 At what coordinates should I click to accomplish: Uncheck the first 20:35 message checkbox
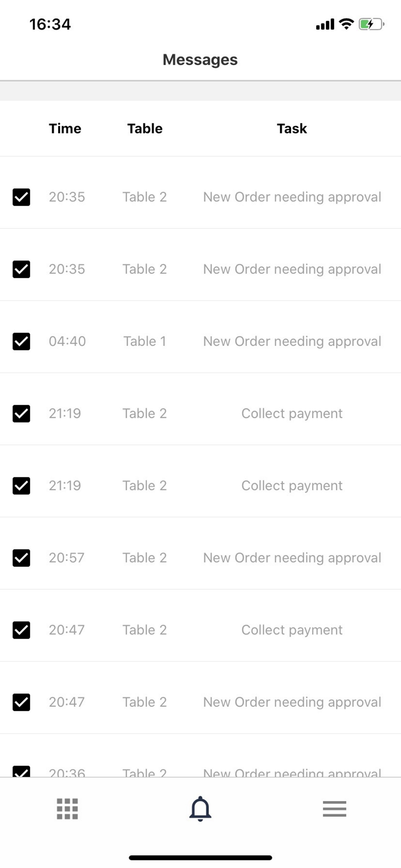(21, 197)
